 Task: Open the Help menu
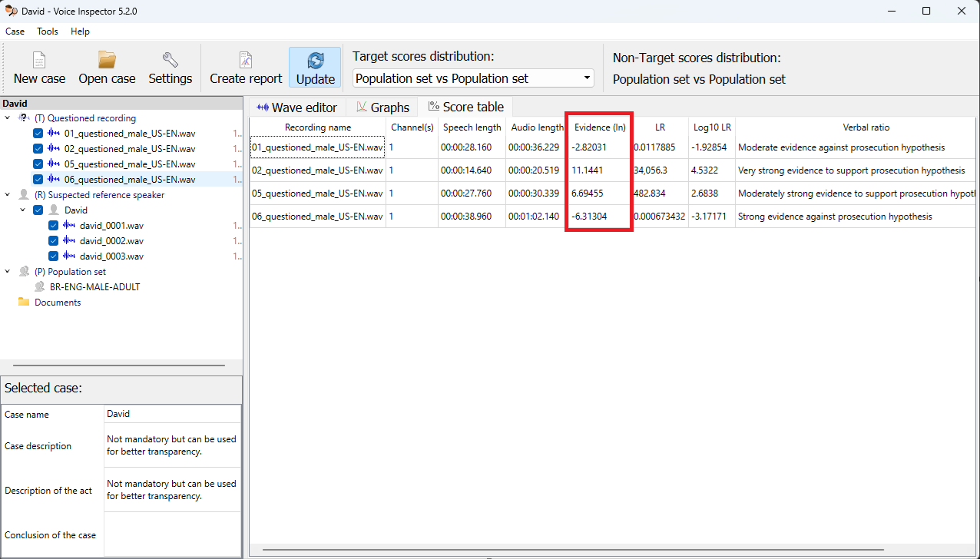80,31
